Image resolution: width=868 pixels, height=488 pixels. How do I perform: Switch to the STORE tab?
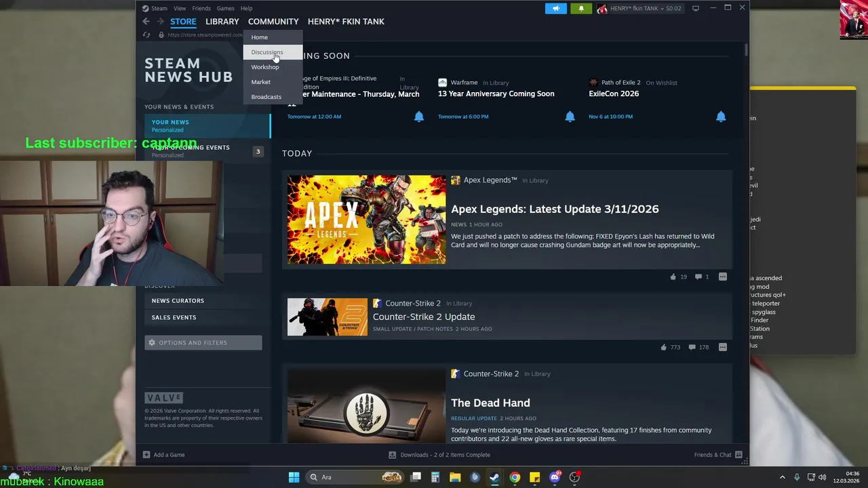coord(183,22)
